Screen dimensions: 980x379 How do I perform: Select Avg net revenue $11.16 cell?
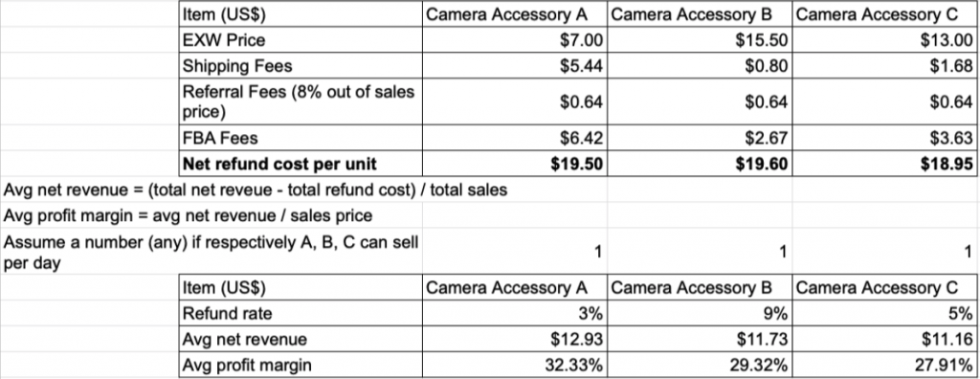tap(884, 339)
